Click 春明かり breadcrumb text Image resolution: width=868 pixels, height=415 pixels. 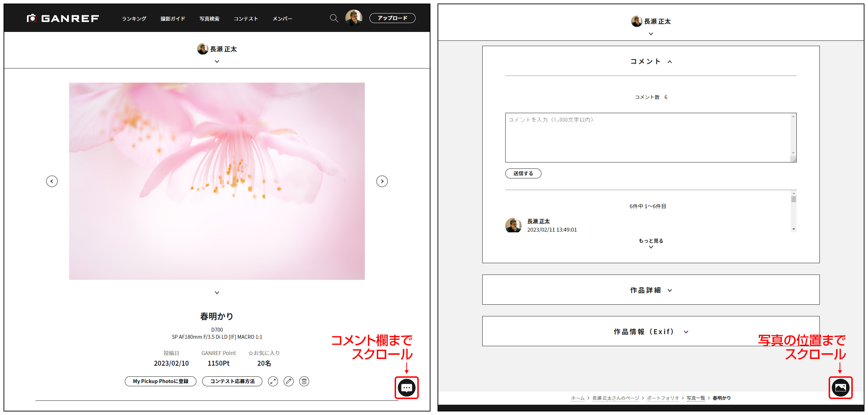tap(722, 398)
